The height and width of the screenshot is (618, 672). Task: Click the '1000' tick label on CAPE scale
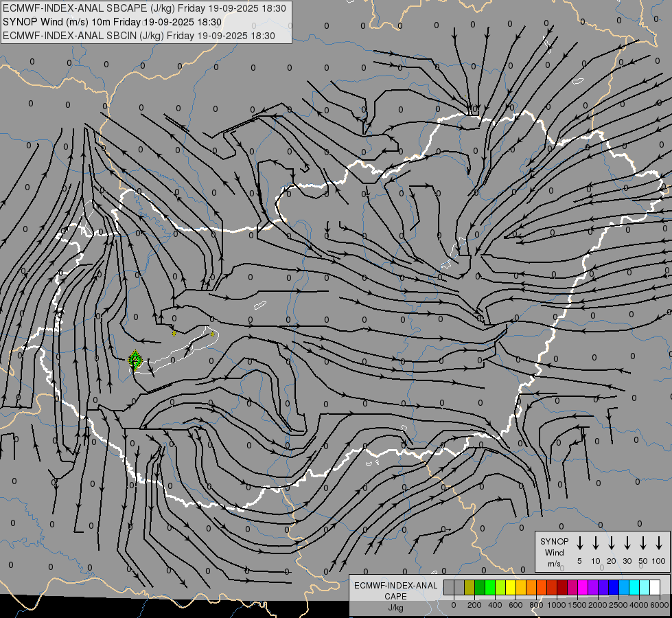(x=556, y=605)
